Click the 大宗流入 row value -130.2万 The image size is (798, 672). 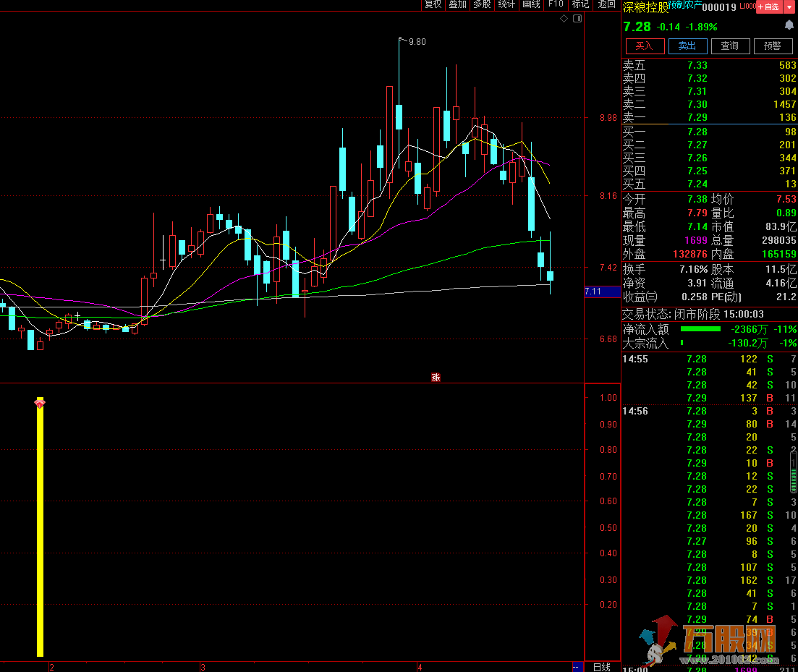[747, 344]
